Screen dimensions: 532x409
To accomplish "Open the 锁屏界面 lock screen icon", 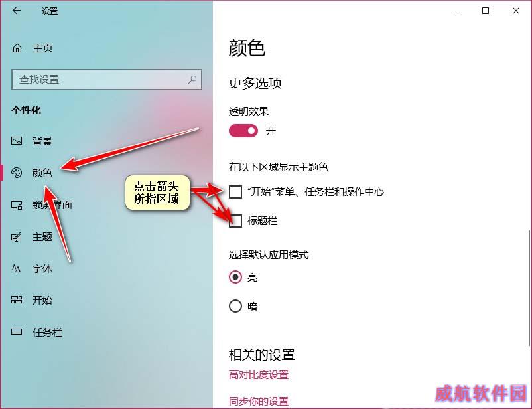I will (17, 205).
